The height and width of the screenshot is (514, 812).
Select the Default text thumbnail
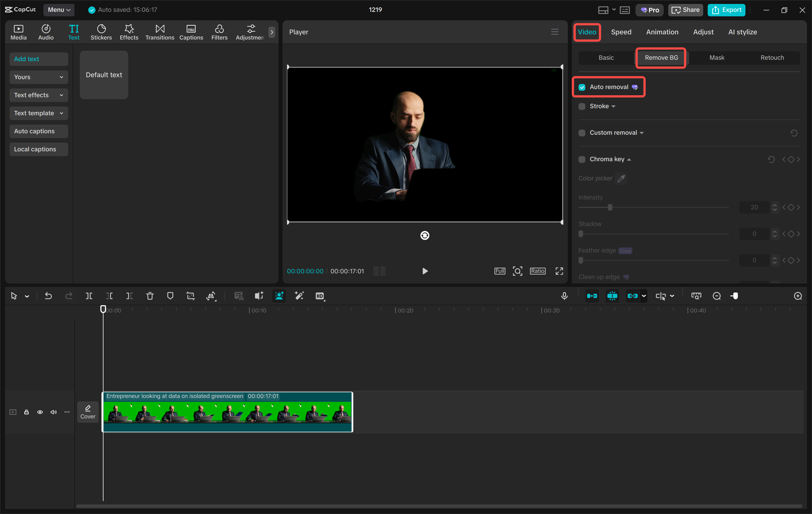point(104,75)
